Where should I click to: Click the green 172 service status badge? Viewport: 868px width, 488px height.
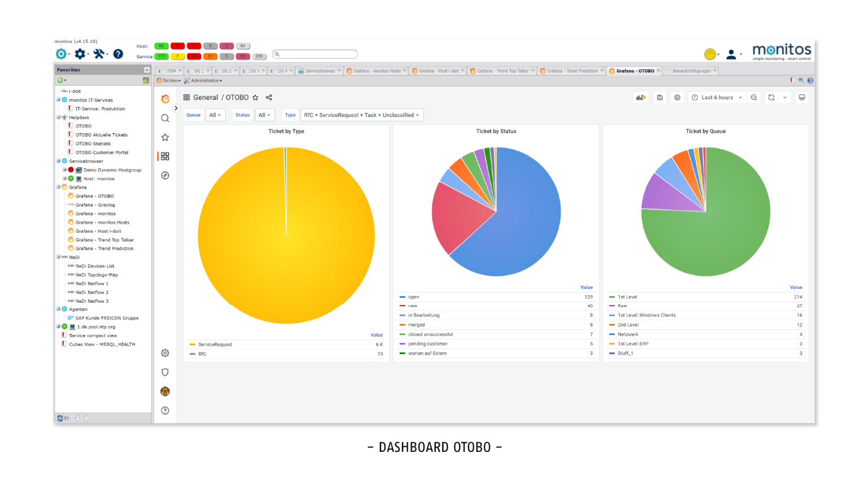(x=160, y=56)
